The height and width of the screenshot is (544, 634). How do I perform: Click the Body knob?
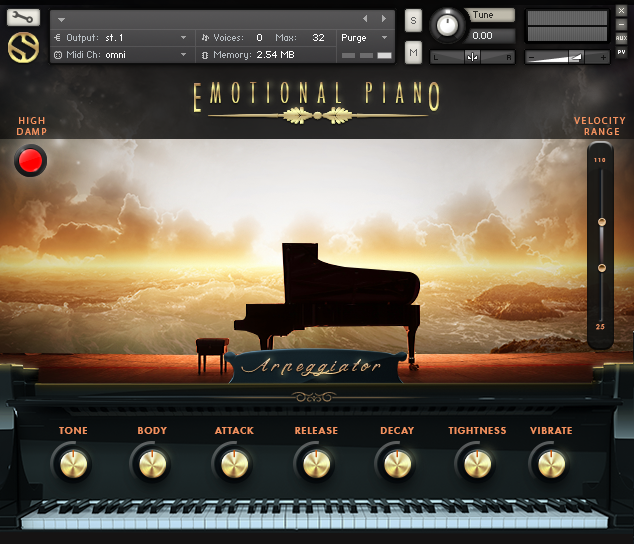coord(152,464)
